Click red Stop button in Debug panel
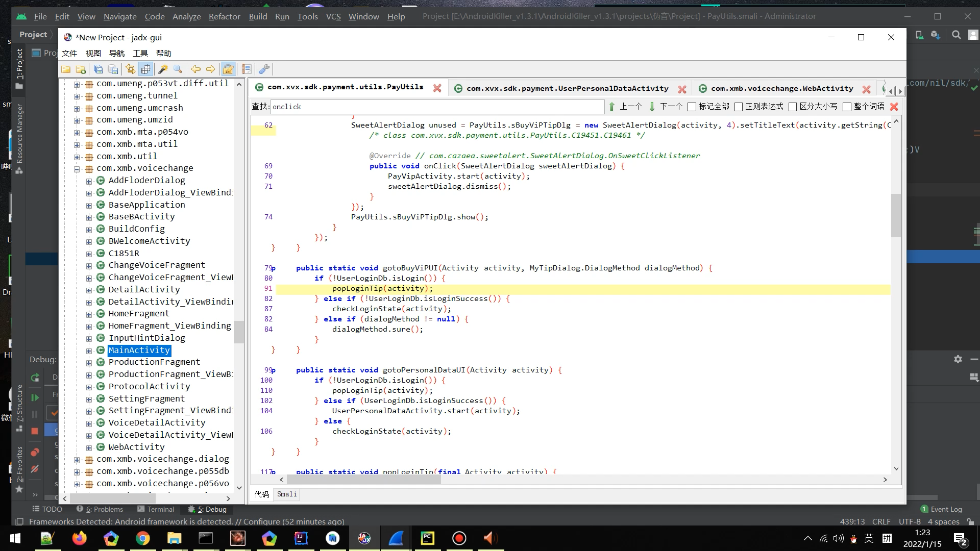980x551 pixels. tap(35, 431)
